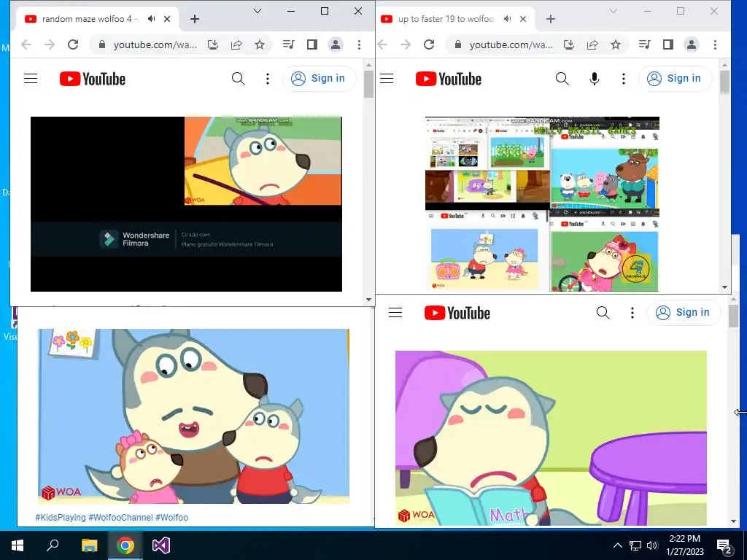This screenshot has height=560, width=747.
Task: Mute the 'up to faster 19' tab audio icon
Action: pyautogui.click(x=508, y=19)
